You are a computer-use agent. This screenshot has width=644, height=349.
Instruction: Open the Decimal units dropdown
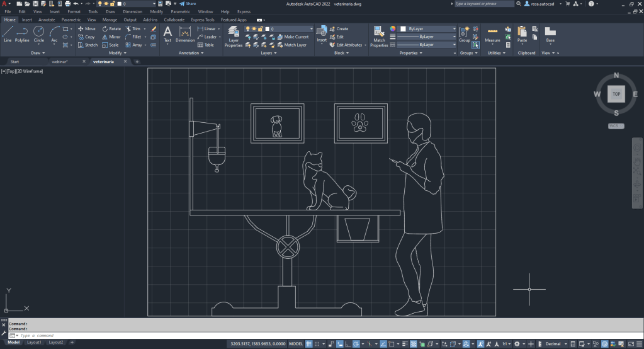[x=555, y=344]
